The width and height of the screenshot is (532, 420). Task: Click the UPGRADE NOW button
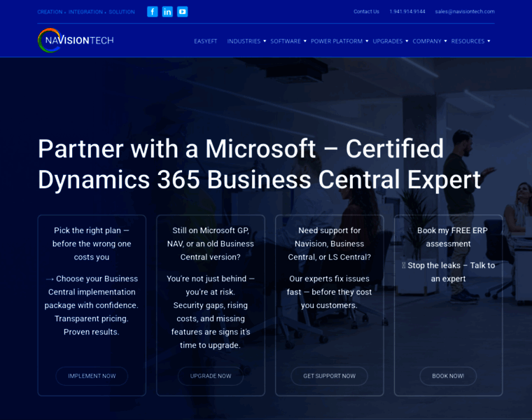pos(211,376)
